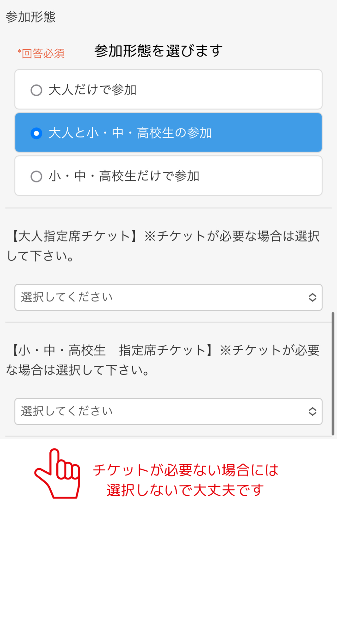Click the 選択してください placeholder in the adult ticket field

coord(67,297)
